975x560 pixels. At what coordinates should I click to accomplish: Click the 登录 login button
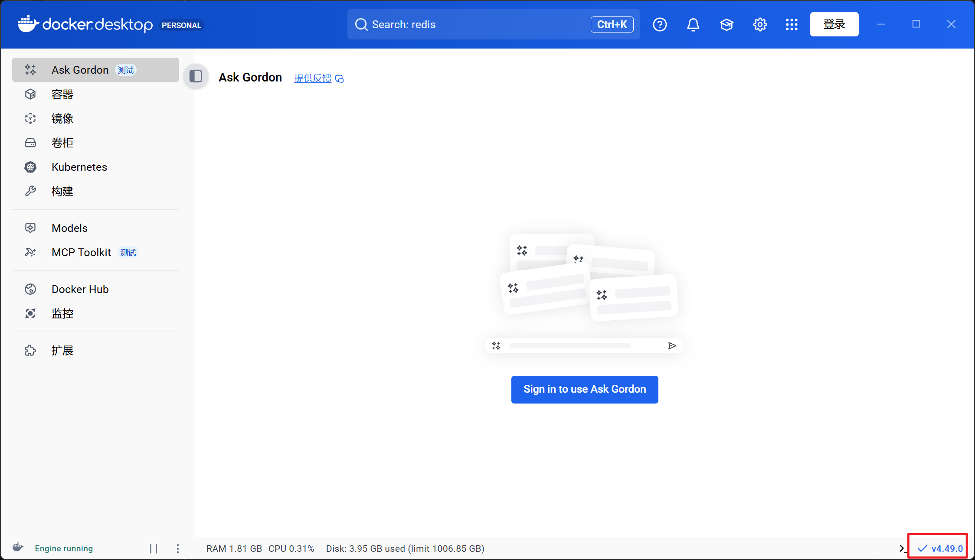coord(834,25)
